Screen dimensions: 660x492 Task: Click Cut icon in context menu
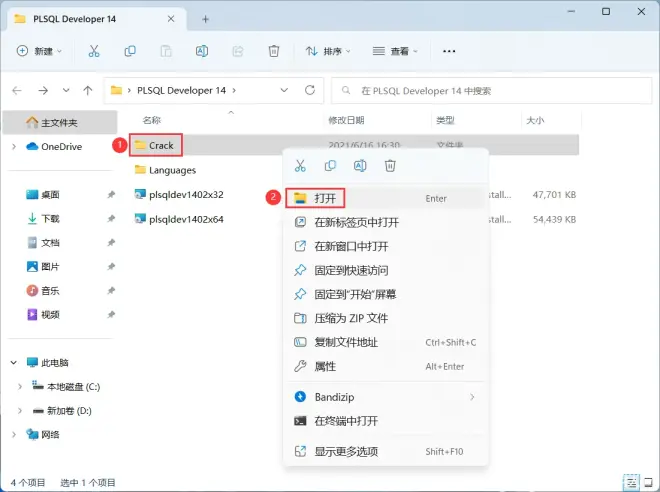coord(300,166)
